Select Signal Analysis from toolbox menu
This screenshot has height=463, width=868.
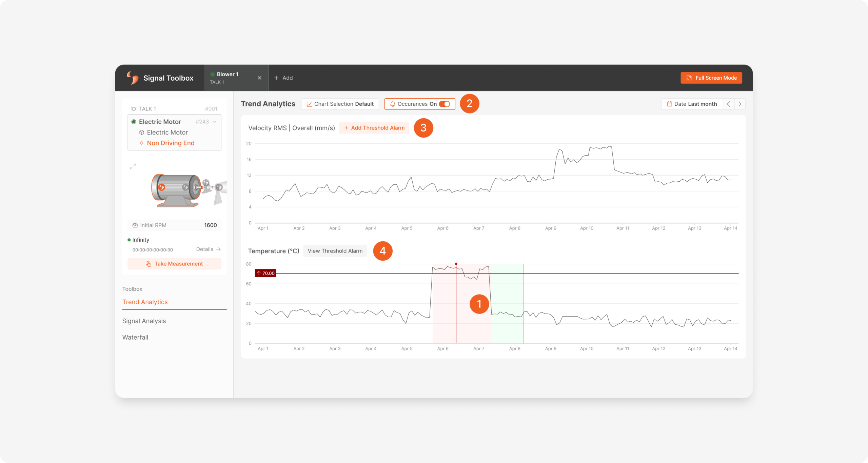pyautogui.click(x=144, y=321)
